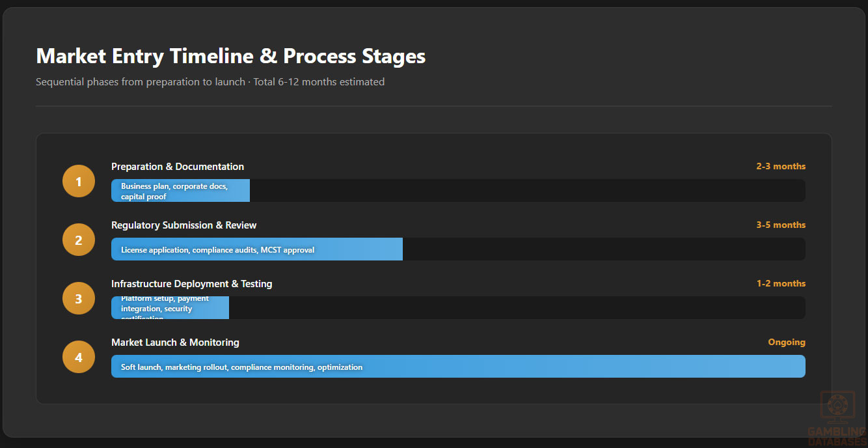Click the 3-5 months duration label
The width and height of the screenshot is (868, 448).
pyautogui.click(x=780, y=225)
